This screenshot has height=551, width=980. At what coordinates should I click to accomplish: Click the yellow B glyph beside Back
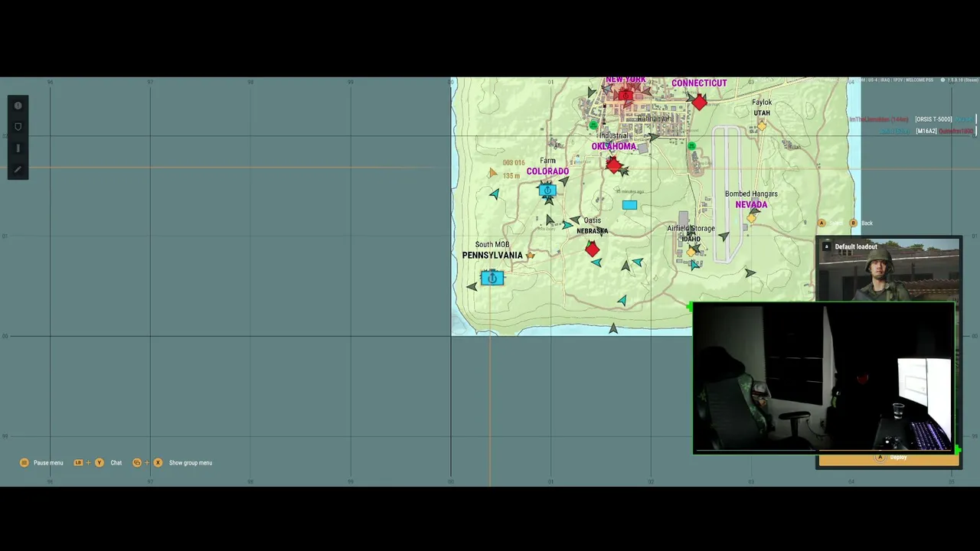(x=853, y=223)
